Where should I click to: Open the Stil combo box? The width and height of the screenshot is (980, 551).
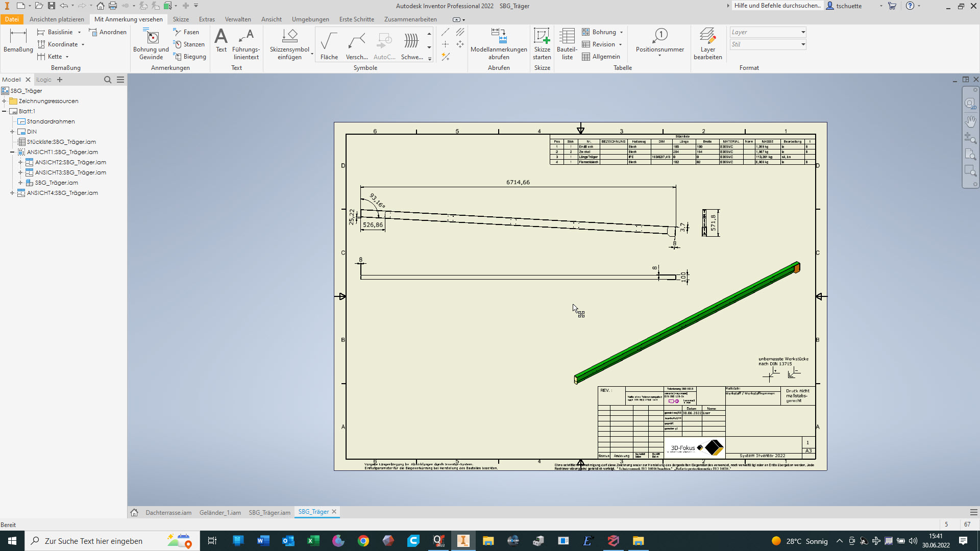pyautogui.click(x=803, y=44)
